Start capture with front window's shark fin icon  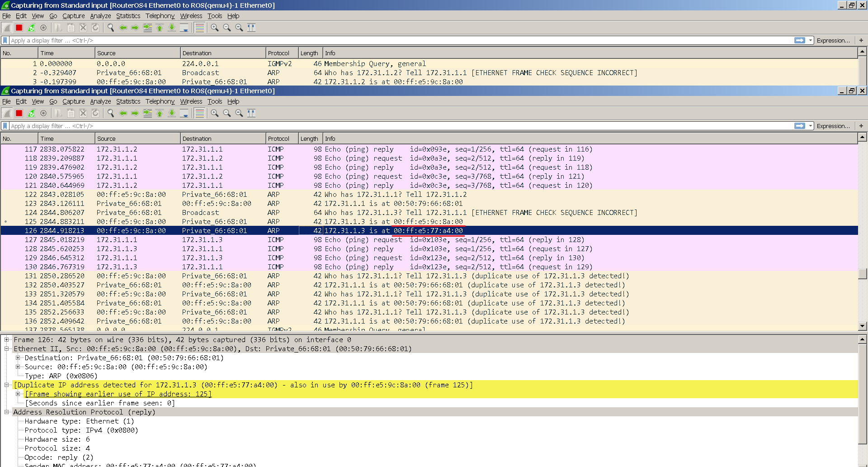coord(7,113)
